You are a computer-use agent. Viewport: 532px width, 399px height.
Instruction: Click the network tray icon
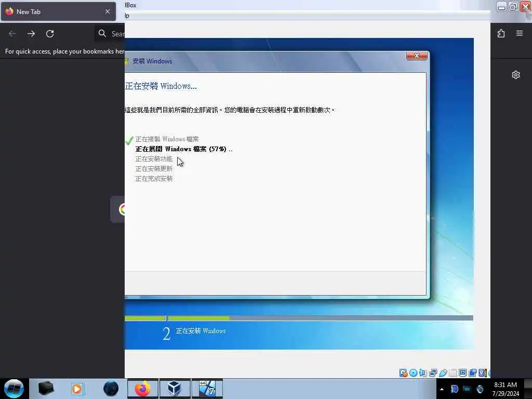pyautogui.click(x=467, y=389)
